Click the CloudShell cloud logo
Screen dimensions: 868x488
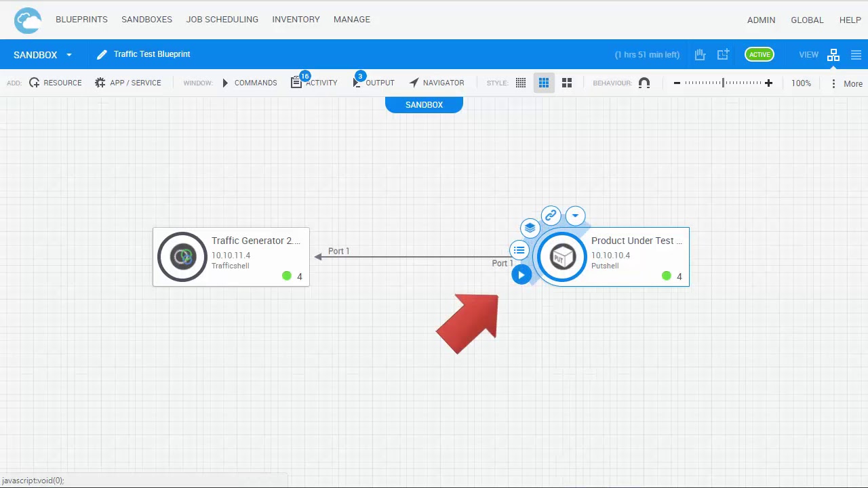[x=28, y=20]
